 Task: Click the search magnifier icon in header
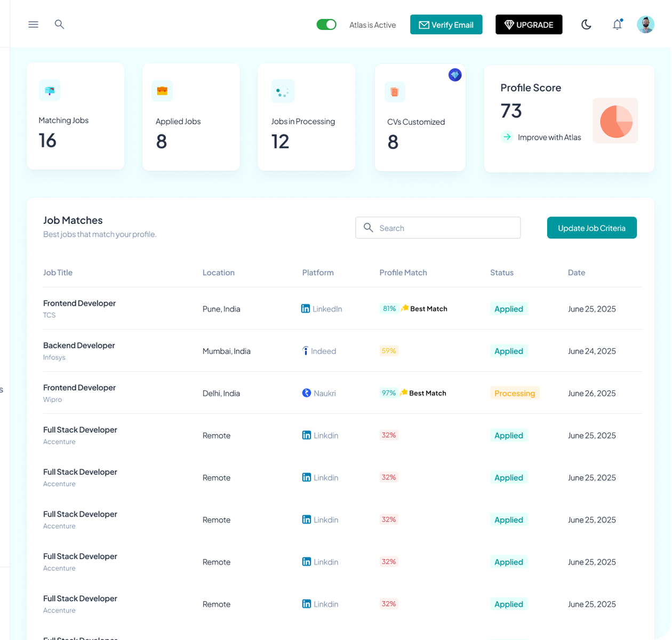pos(60,25)
